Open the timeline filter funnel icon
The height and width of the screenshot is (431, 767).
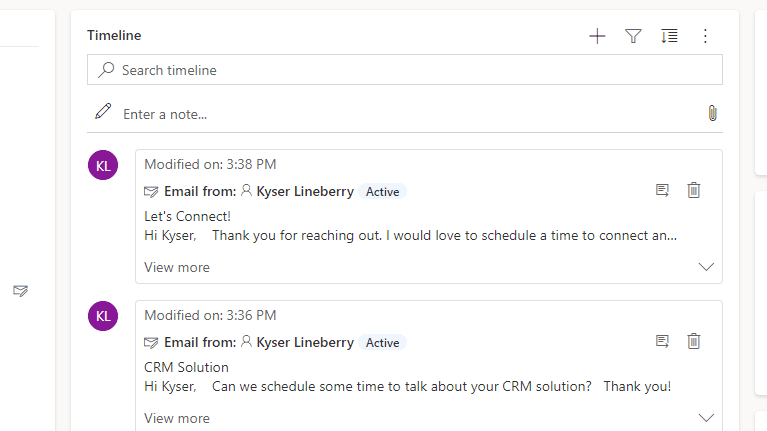click(633, 36)
